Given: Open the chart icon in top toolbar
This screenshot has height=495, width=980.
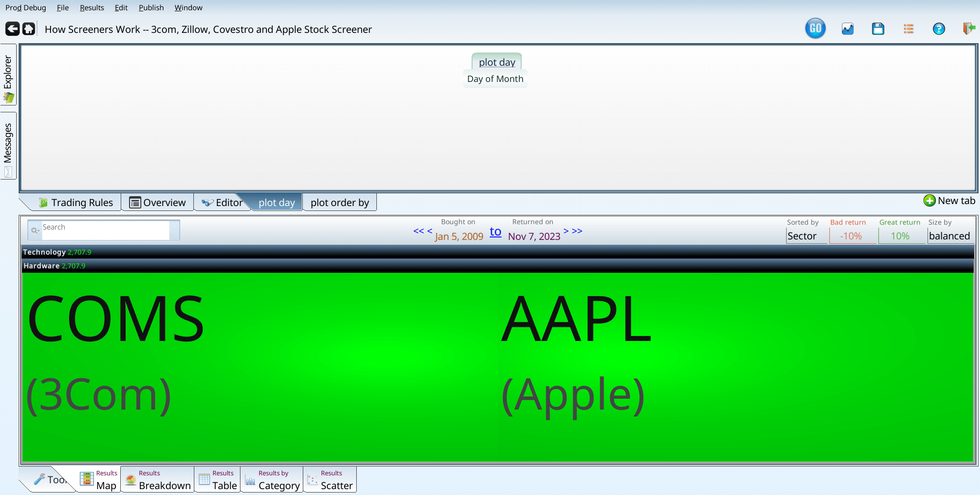Looking at the screenshot, I should (x=848, y=29).
